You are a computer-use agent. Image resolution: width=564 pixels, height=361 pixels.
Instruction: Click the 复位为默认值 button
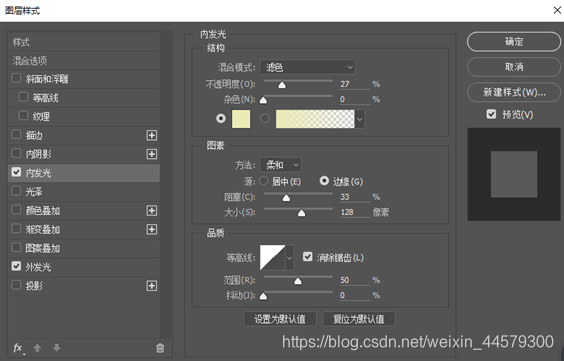[x=359, y=319]
